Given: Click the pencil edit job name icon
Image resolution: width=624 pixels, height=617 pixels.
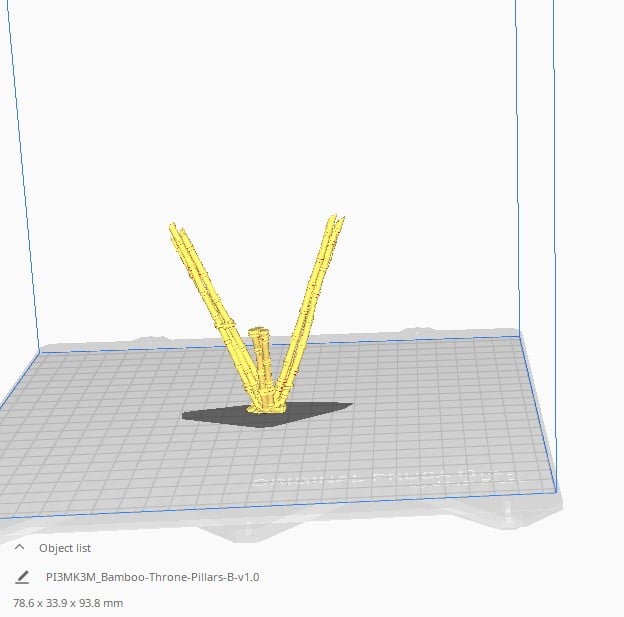Looking at the screenshot, I should (22, 577).
